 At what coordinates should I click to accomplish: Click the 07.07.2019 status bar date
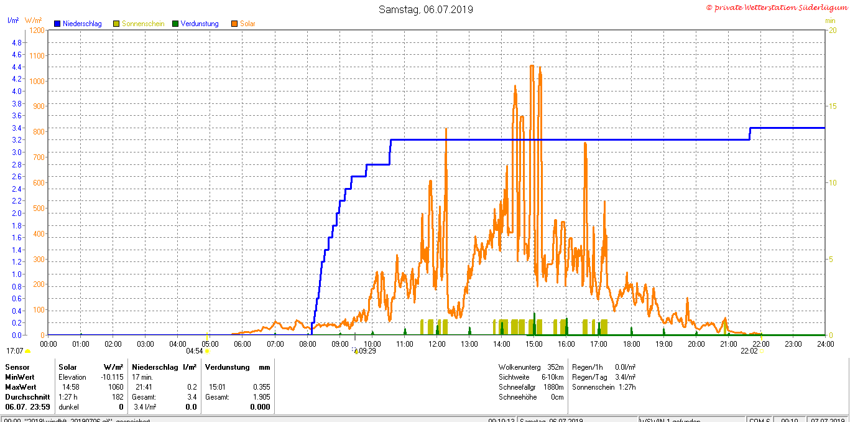(829, 420)
